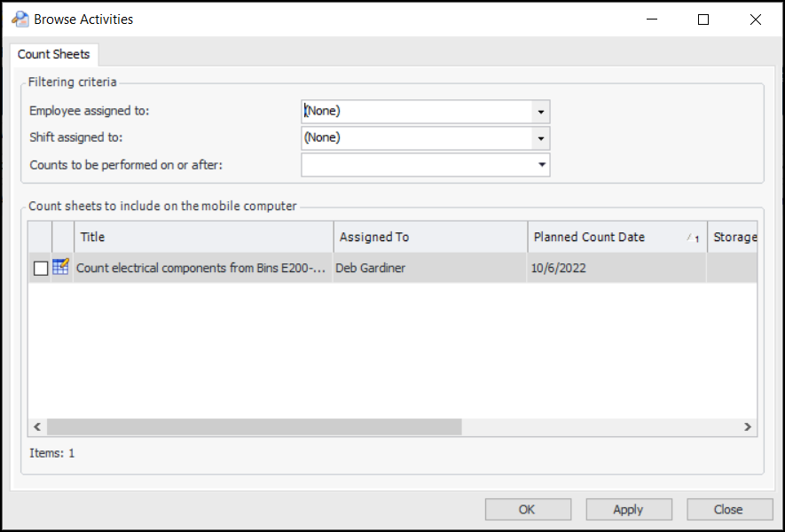The height and width of the screenshot is (532, 785).
Task: Click the Close button at the bottom
Action: click(x=728, y=509)
